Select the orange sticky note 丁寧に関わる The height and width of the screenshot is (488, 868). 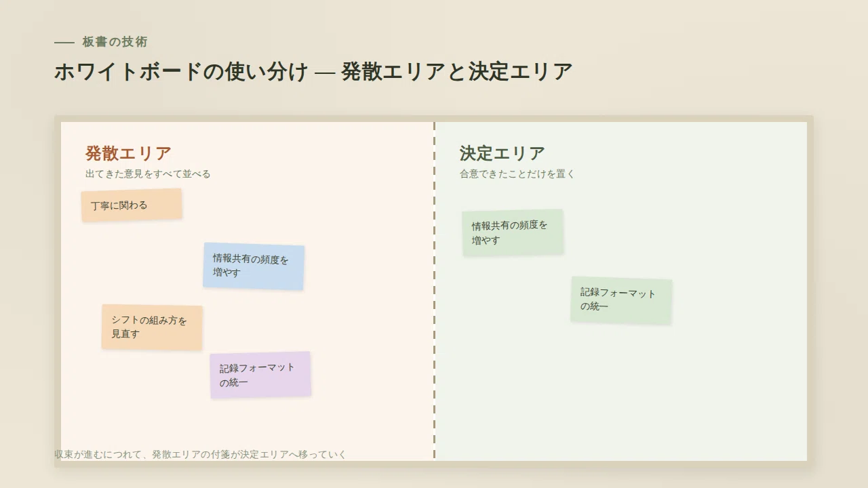click(132, 205)
